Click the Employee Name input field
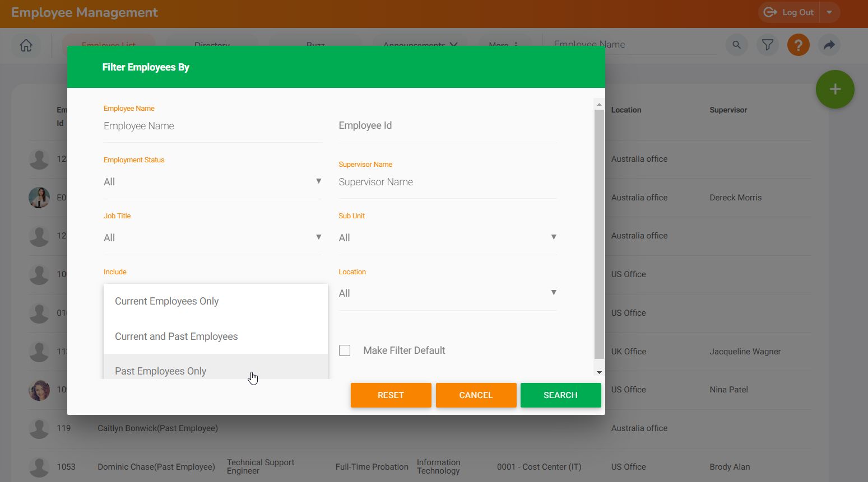Viewport: 868px width, 482px height. 168,125
